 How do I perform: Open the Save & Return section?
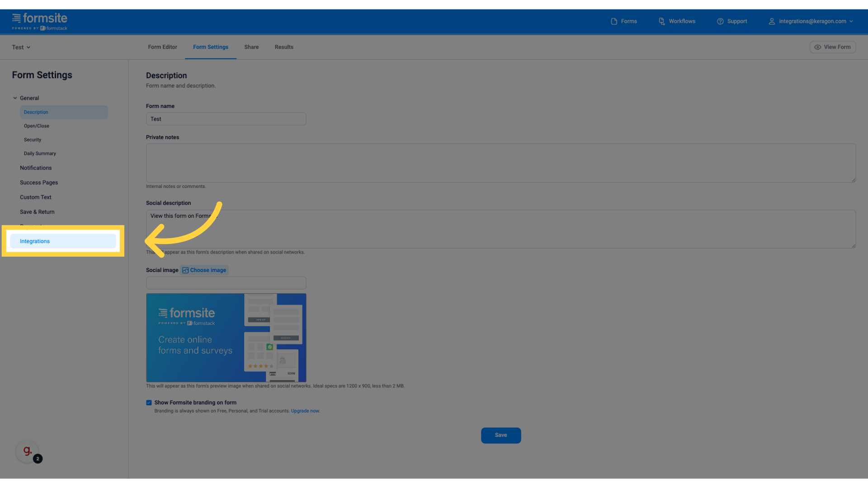(x=37, y=212)
